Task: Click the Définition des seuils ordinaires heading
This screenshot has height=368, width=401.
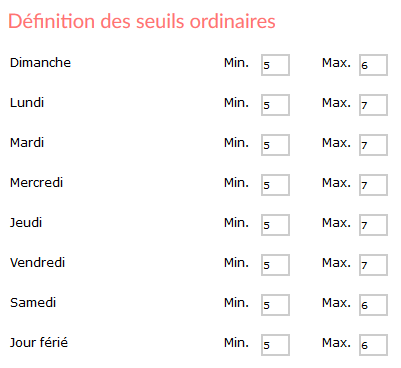Action: coord(142,21)
